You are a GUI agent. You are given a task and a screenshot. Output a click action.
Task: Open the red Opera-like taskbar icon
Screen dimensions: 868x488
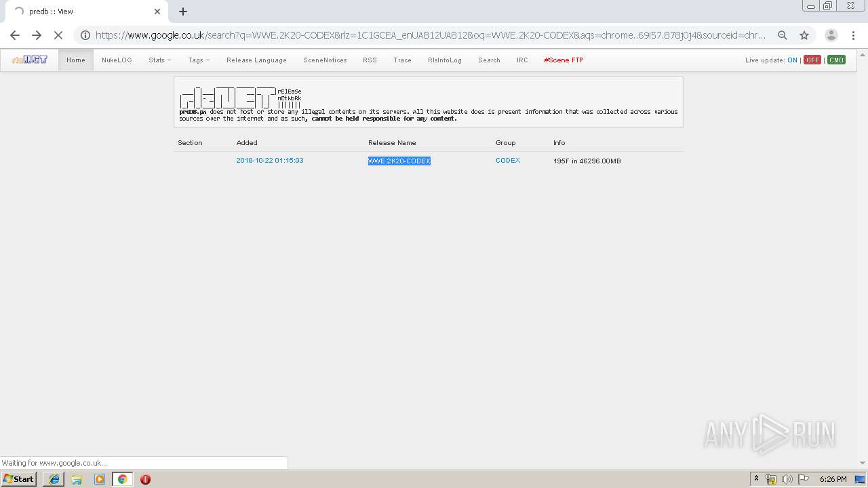click(x=145, y=479)
